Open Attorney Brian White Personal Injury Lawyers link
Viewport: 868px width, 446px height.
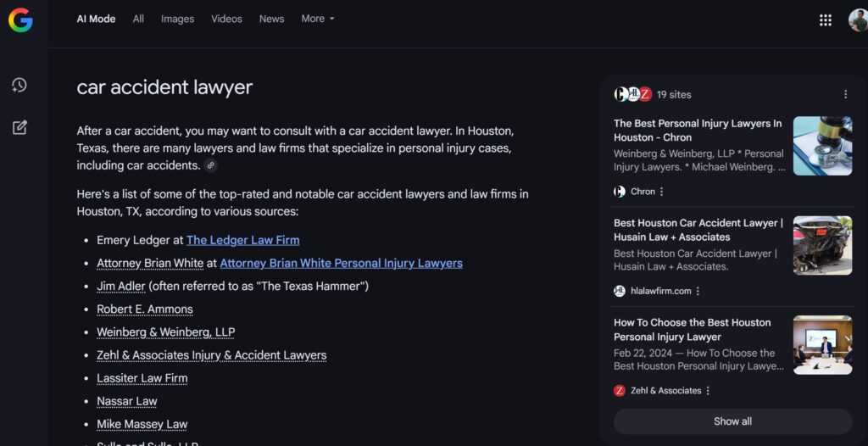(x=341, y=263)
